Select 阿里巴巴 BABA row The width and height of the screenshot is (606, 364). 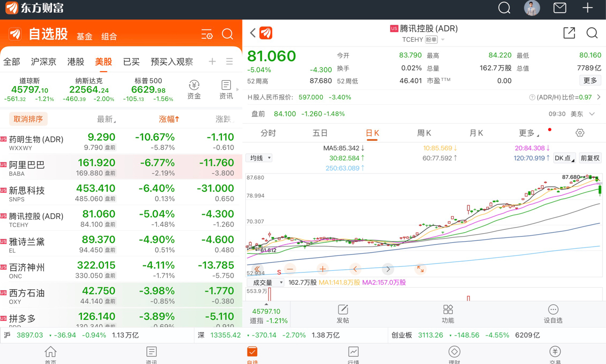point(121,167)
